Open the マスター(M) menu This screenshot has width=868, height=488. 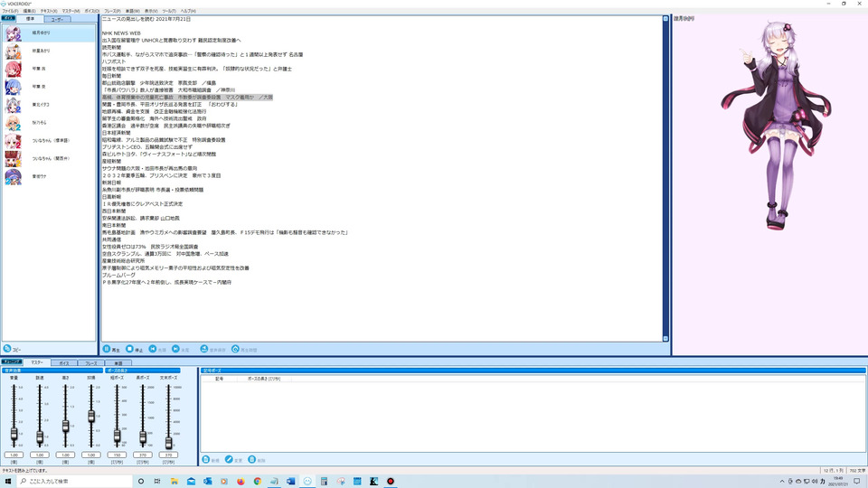71,11
